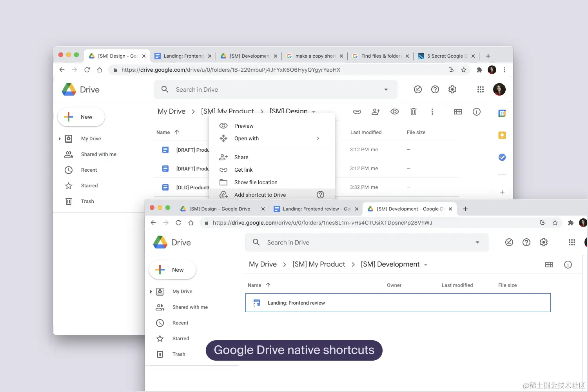Open the Google apps grid in the Development window
588x392 pixels.
(x=572, y=242)
